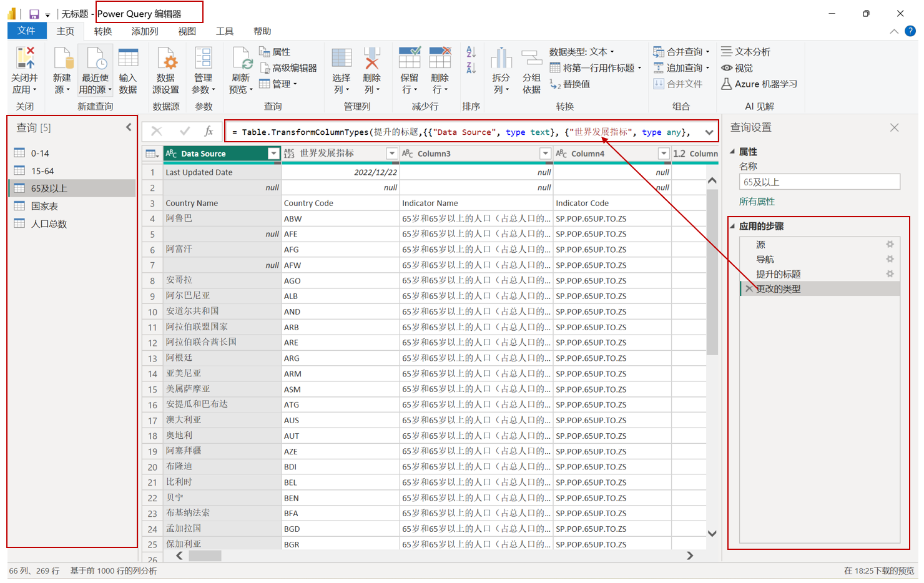Open the 文件 menu
924x583 pixels.
26,31
